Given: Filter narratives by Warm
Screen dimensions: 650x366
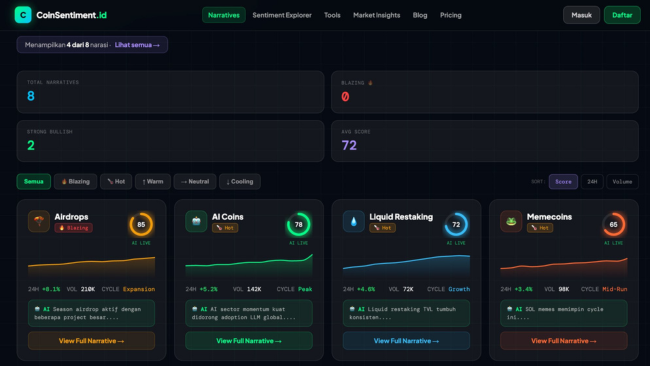Looking at the screenshot, I should pyautogui.click(x=153, y=182).
